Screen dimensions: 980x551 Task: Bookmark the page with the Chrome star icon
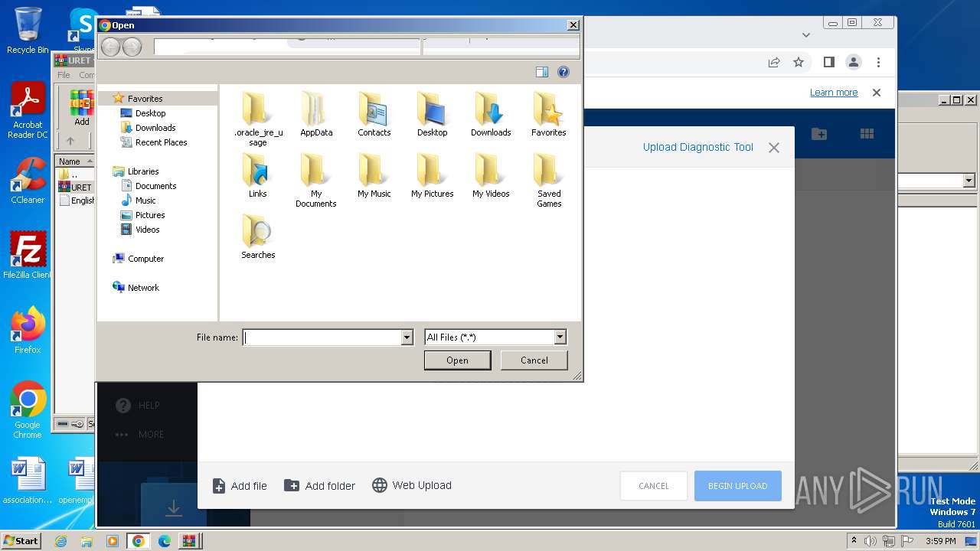coord(799,62)
